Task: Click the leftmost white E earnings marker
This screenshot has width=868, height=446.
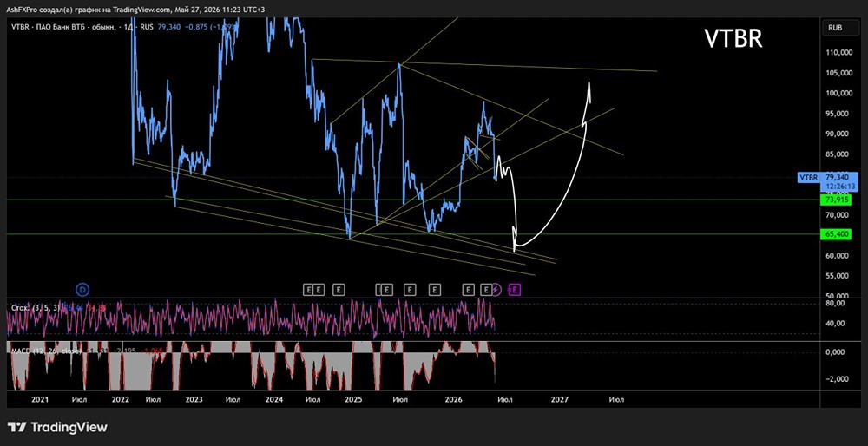Action: pyautogui.click(x=308, y=289)
